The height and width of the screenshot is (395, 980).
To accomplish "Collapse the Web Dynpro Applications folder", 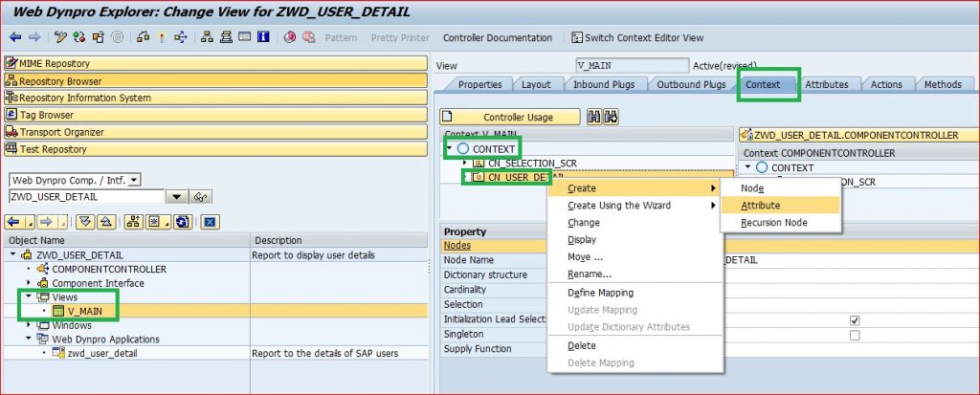I will 28,339.
